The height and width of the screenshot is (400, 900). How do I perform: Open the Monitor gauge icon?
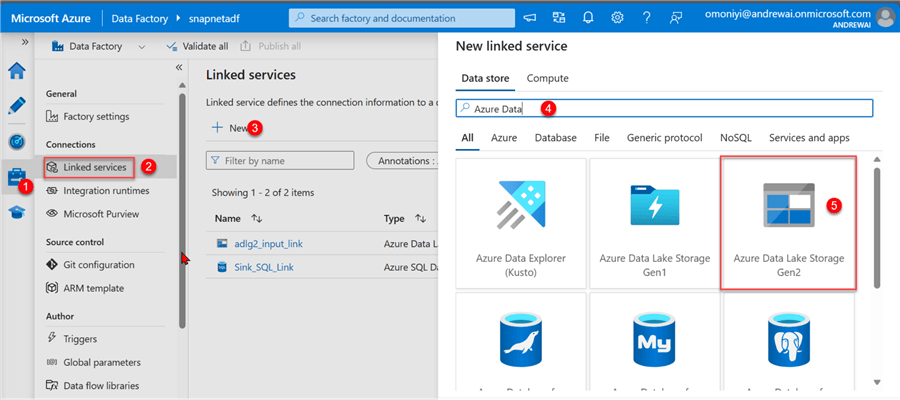pyautogui.click(x=16, y=141)
